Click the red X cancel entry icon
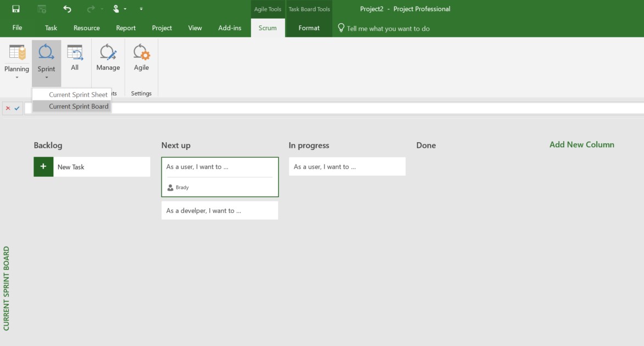This screenshot has height=346, width=644. click(x=8, y=108)
